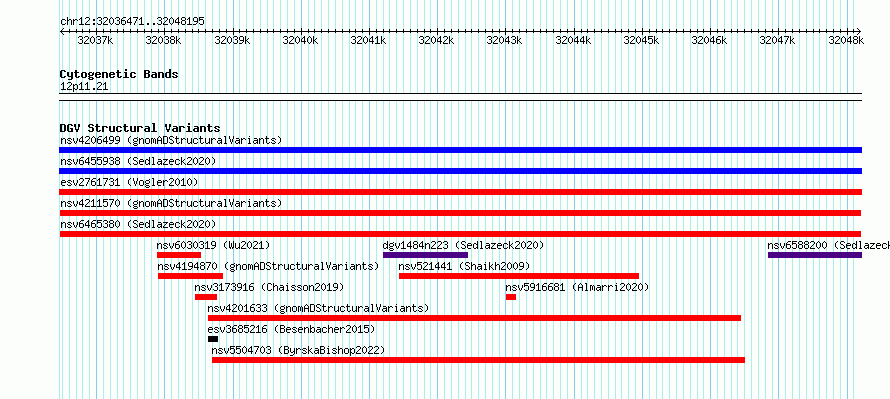Click the DGV Structural Variants track title
The width and height of the screenshot is (890, 399).
coord(140,128)
